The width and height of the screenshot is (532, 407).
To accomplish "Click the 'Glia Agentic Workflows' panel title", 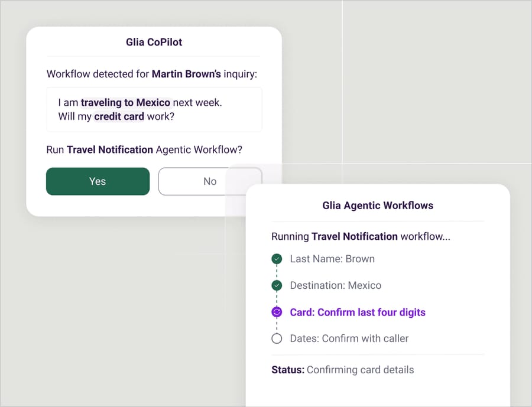I will click(378, 206).
